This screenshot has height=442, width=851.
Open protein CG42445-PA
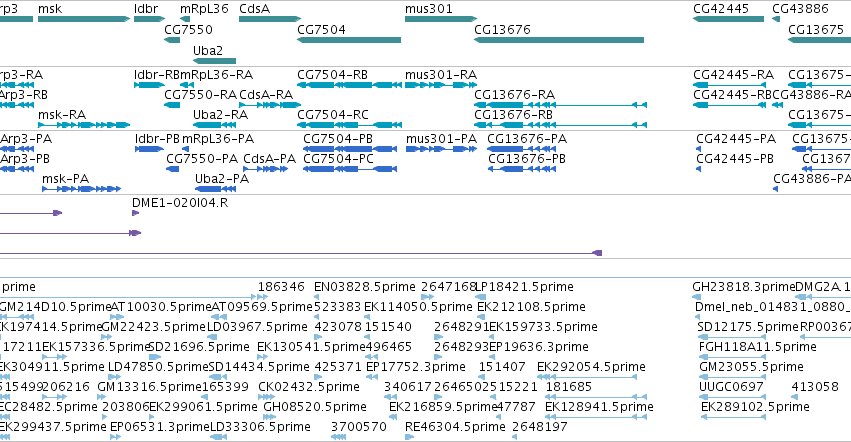(698, 149)
